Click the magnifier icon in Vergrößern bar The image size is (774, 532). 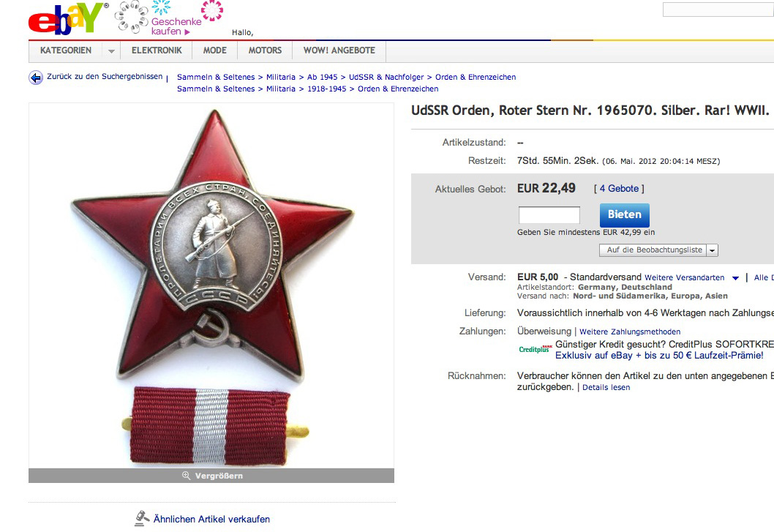pyautogui.click(x=186, y=476)
